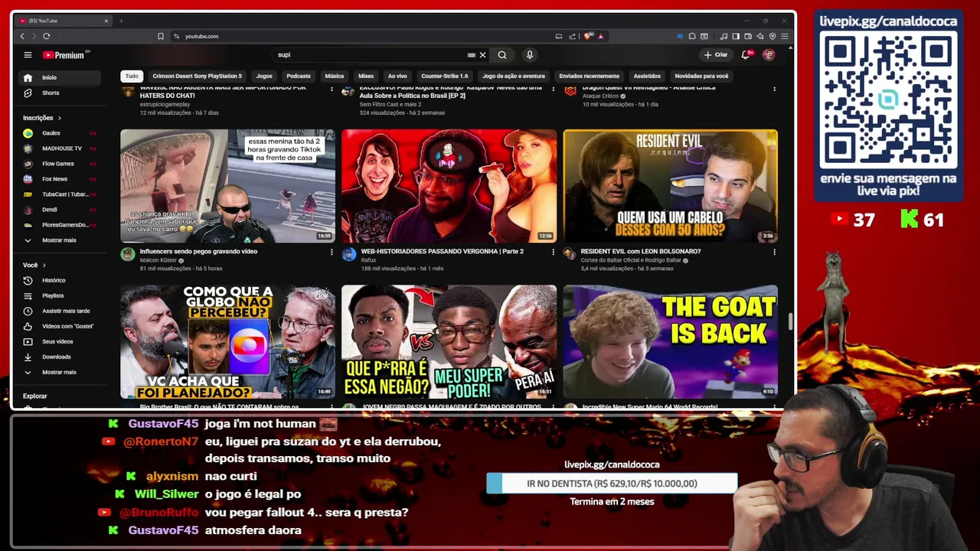
Task: Bookmark the page with the bookmark icon
Action: 161,36
